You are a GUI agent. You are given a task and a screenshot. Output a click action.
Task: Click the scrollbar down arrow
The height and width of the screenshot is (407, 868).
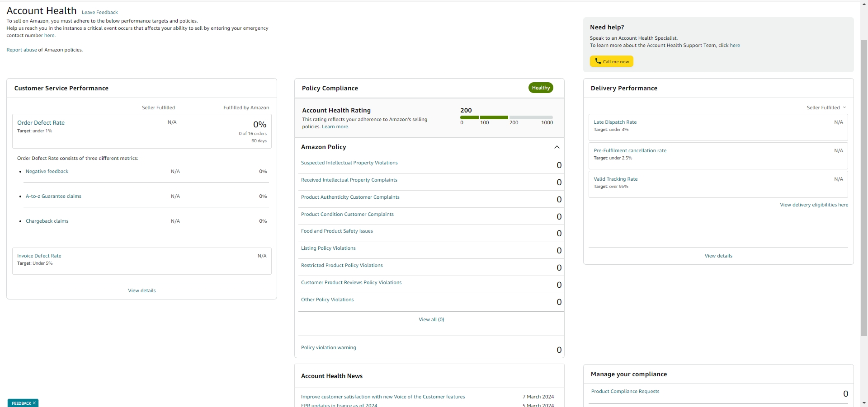[864, 403]
